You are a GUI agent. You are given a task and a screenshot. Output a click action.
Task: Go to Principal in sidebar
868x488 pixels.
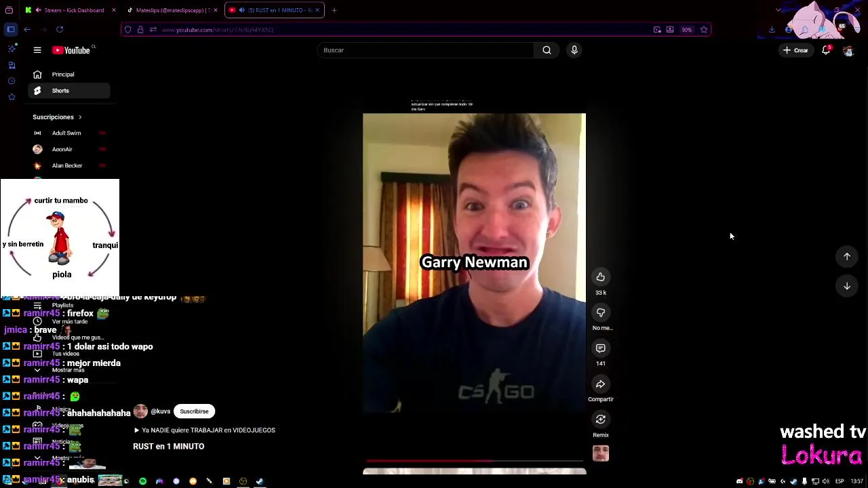pos(69,75)
